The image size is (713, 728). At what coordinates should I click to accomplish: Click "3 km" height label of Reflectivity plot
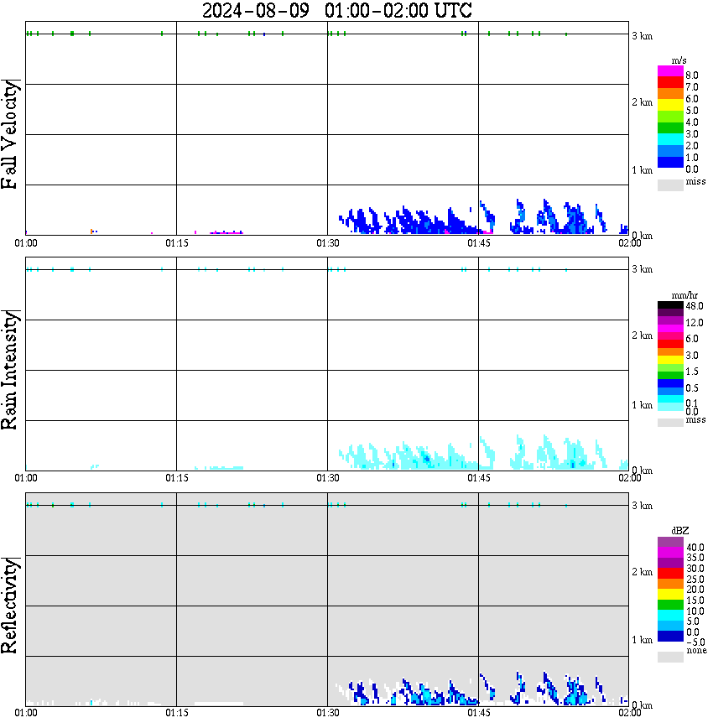pos(642,506)
